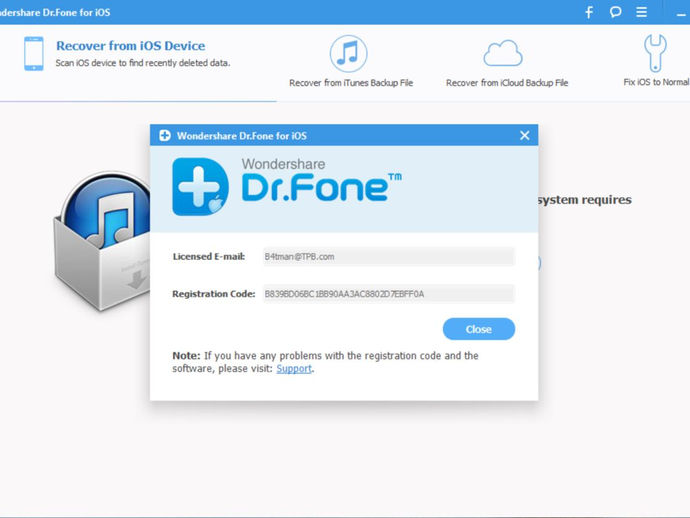
Task: Open the Recover from iOS Device tab
Action: tap(130, 46)
